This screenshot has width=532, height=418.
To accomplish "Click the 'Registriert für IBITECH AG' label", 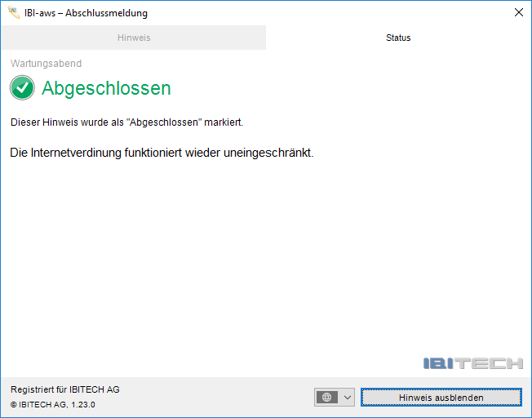I will (x=64, y=389).
